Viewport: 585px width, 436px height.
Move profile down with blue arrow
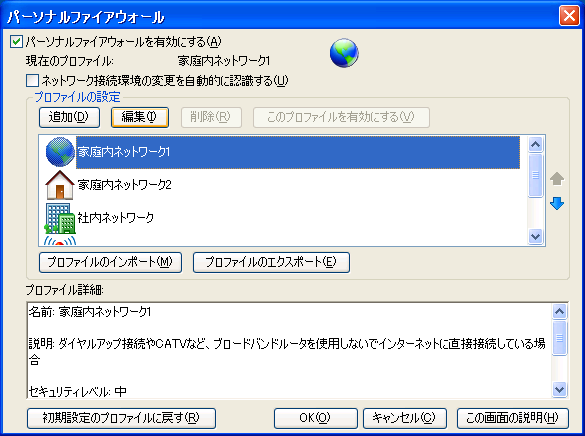557,204
